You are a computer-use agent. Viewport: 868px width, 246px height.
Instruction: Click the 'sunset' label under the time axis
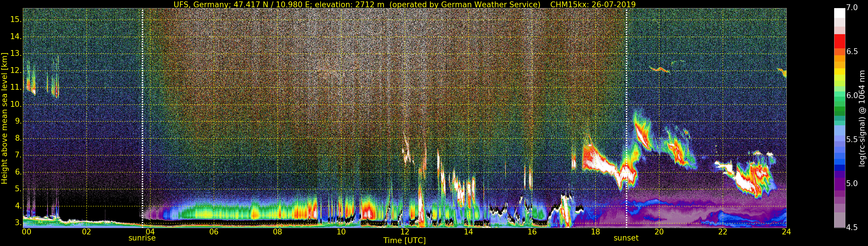[626, 238]
